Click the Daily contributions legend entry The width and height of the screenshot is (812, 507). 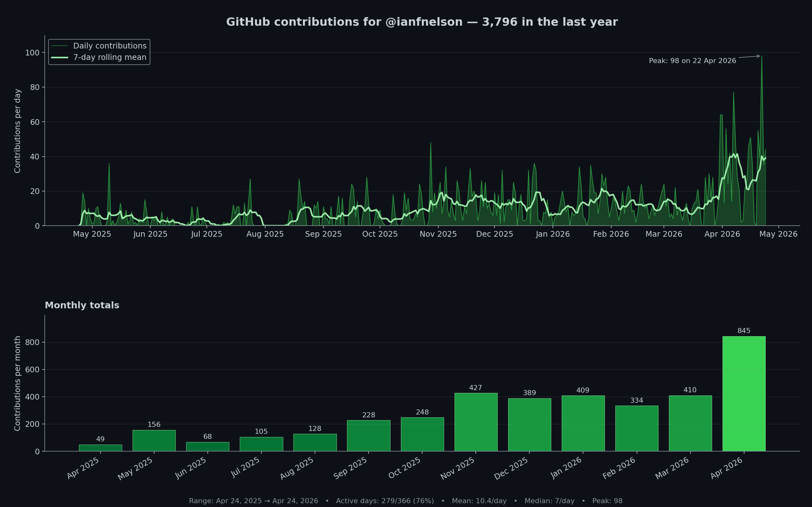pos(109,46)
